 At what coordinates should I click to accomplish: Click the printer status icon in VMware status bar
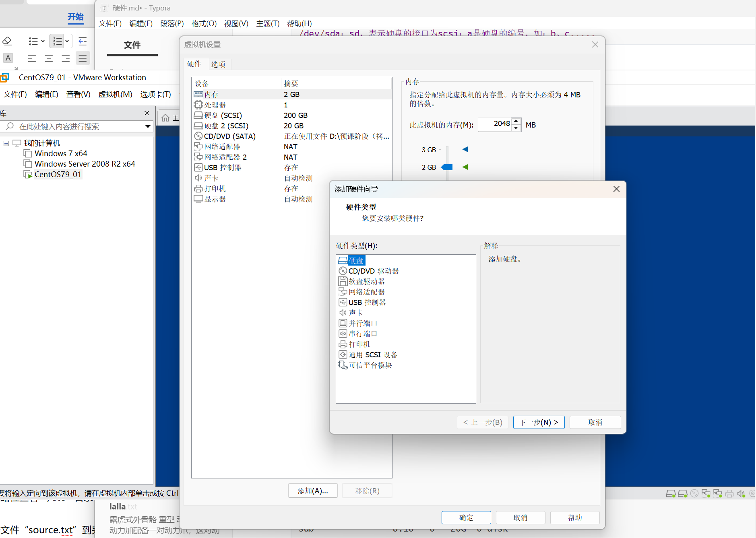(x=729, y=493)
